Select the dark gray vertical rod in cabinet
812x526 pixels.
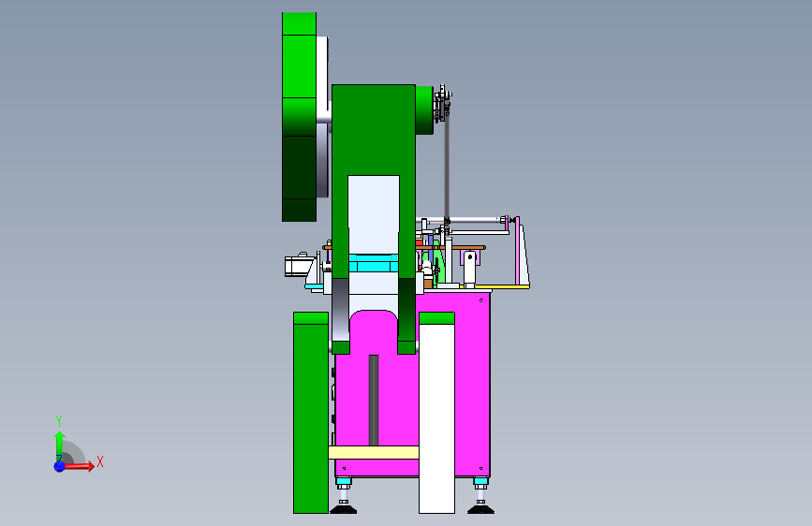tap(374, 401)
